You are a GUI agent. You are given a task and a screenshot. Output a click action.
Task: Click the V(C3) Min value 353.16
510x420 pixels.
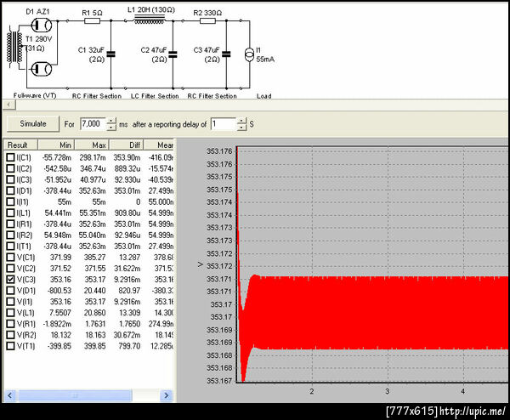60,280
